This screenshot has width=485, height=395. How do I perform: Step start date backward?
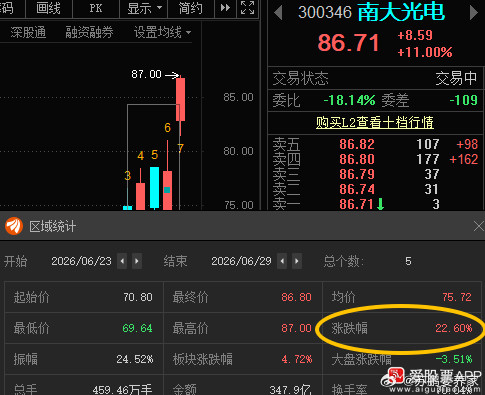[122, 261]
